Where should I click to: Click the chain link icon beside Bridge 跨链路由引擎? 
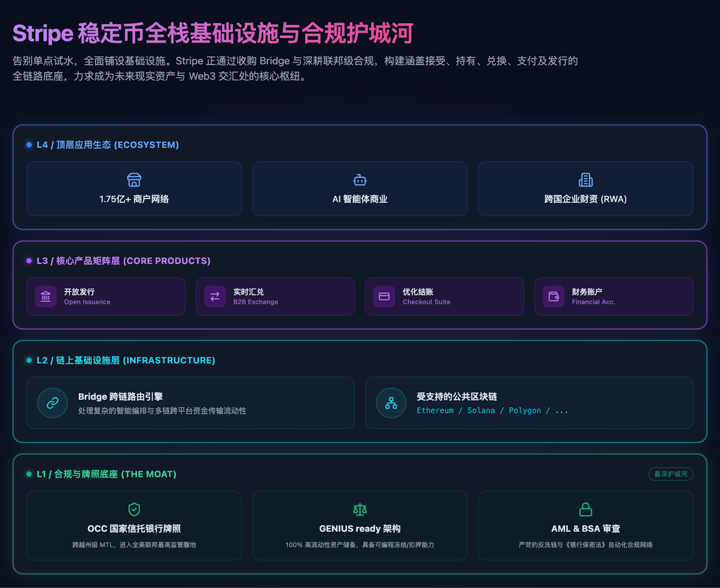[53, 403]
